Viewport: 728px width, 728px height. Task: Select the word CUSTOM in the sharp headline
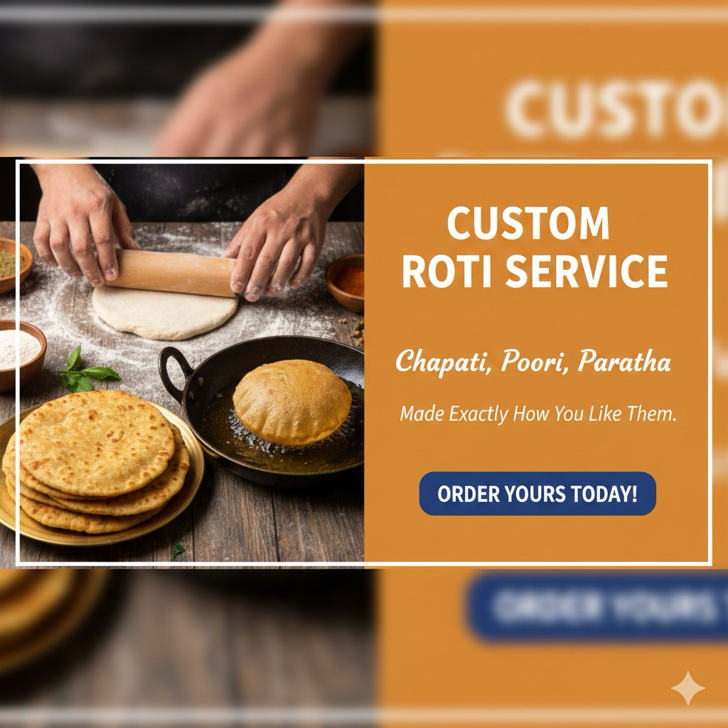click(x=528, y=223)
